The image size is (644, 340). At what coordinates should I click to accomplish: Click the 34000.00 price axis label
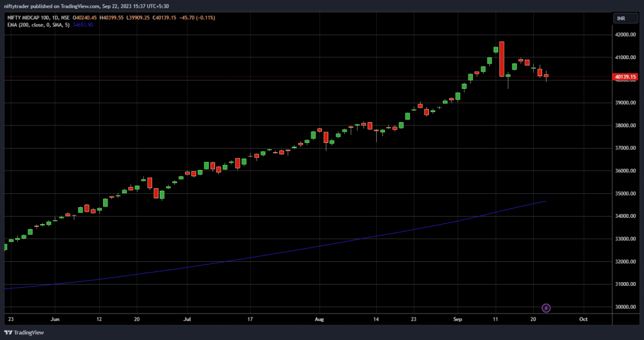[x=625, y=216]
